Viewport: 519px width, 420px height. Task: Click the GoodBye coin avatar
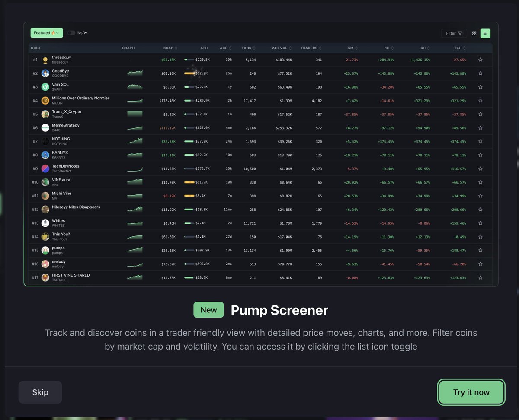45,73
